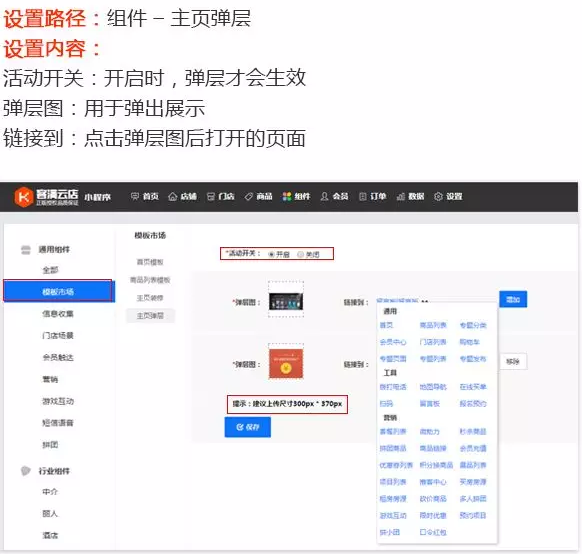582x554 pixels.
Task: Choose 门店列表 in the link dropdown list
Action: point(433,342)
